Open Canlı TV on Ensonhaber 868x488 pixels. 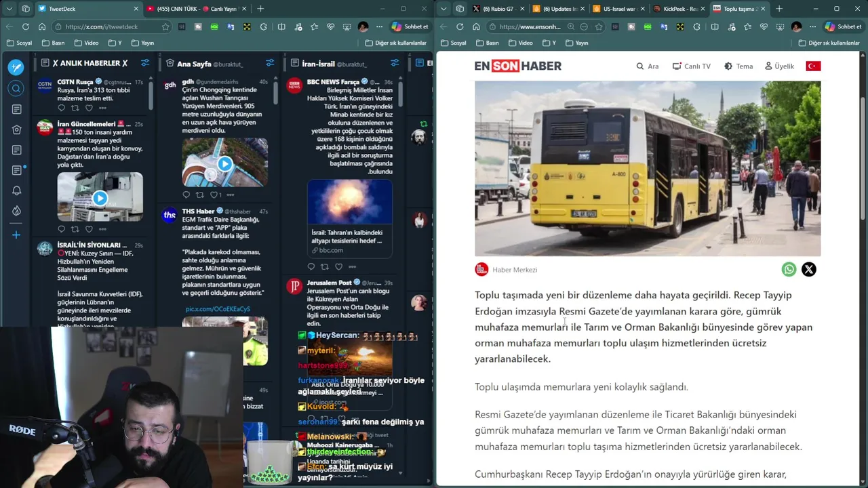pos(692,66)
